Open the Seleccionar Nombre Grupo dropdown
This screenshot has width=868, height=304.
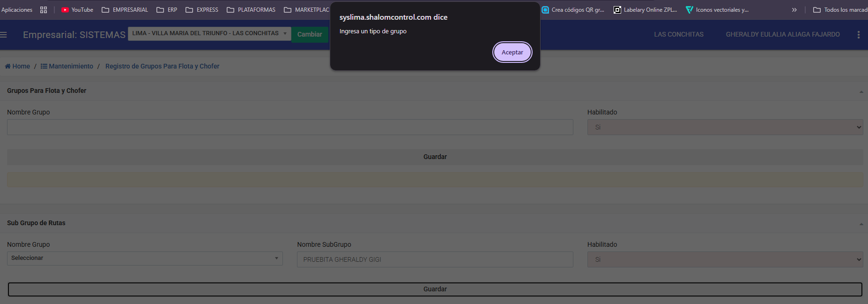pos(145,258)
